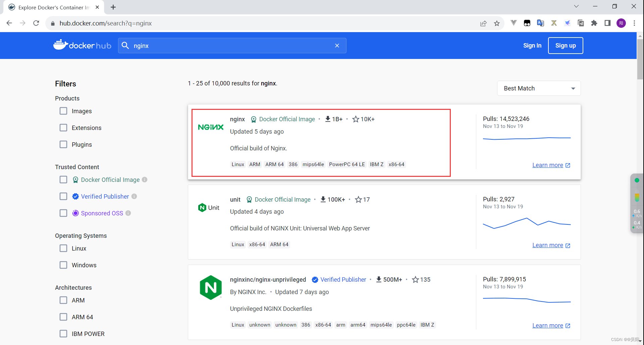Click Verified Publisher badge on nginx-unprivileged
Viewport: 644px width, 345px height.
pos(339,280)
